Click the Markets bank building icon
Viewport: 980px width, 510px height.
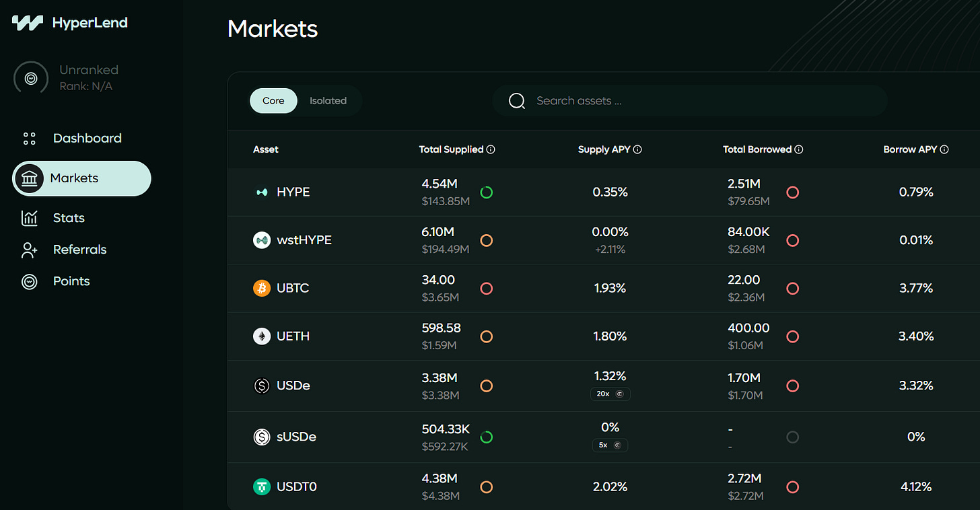tap(29, 178)
